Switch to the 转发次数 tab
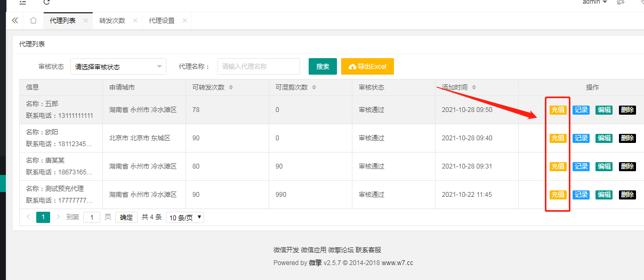This screenshot has width=644, height=280. (x=112, y=21)
